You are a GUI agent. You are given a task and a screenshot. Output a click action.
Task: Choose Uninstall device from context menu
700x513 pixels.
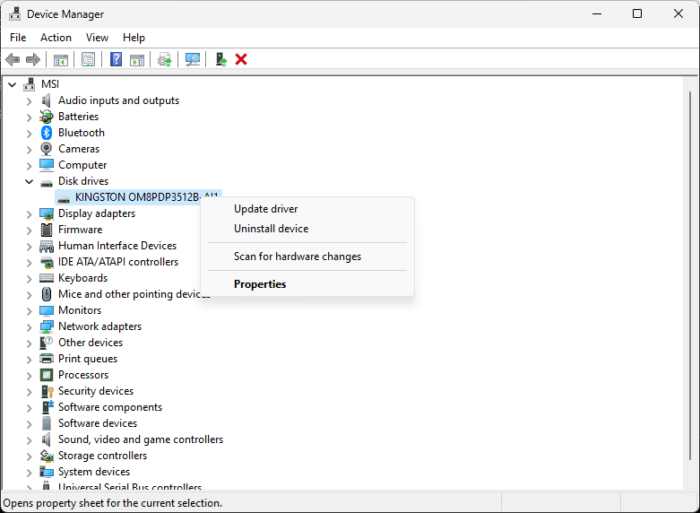[x=307, y=229]
